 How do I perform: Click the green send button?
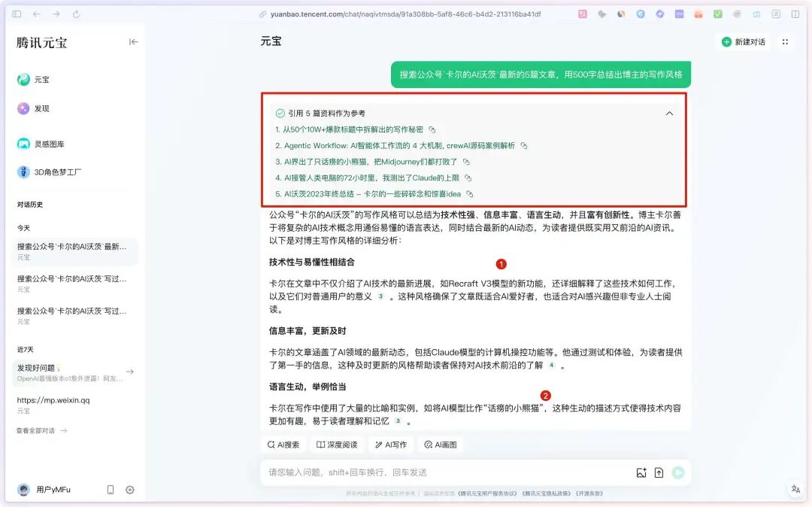(678, 472)
